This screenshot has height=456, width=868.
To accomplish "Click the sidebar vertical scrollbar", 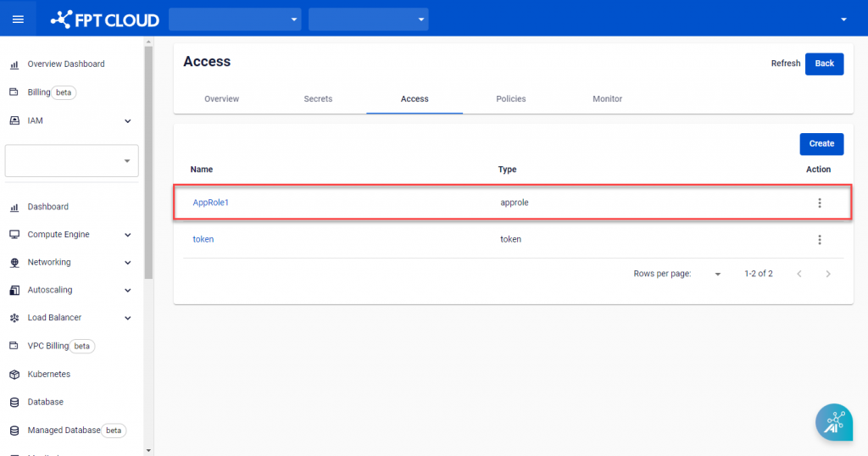I will click(148, 161).
